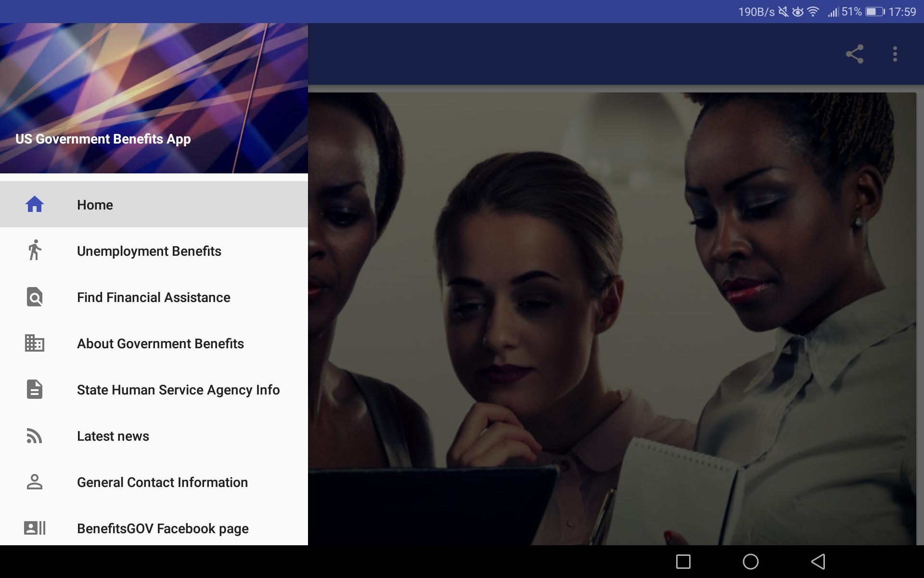Select Home in the navigation drawer
This screenshot has height=578, width=924.
pyautogui.click(x=154, y=204)
